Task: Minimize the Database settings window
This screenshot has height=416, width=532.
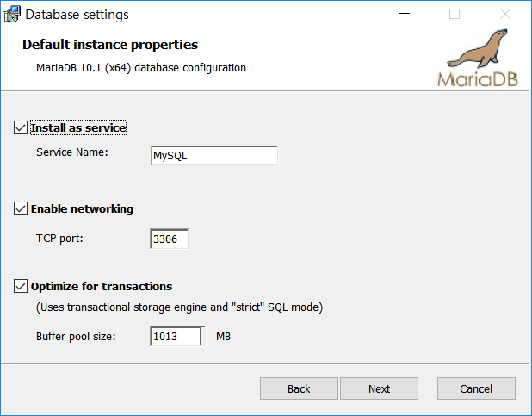Action: pos(405,14)
